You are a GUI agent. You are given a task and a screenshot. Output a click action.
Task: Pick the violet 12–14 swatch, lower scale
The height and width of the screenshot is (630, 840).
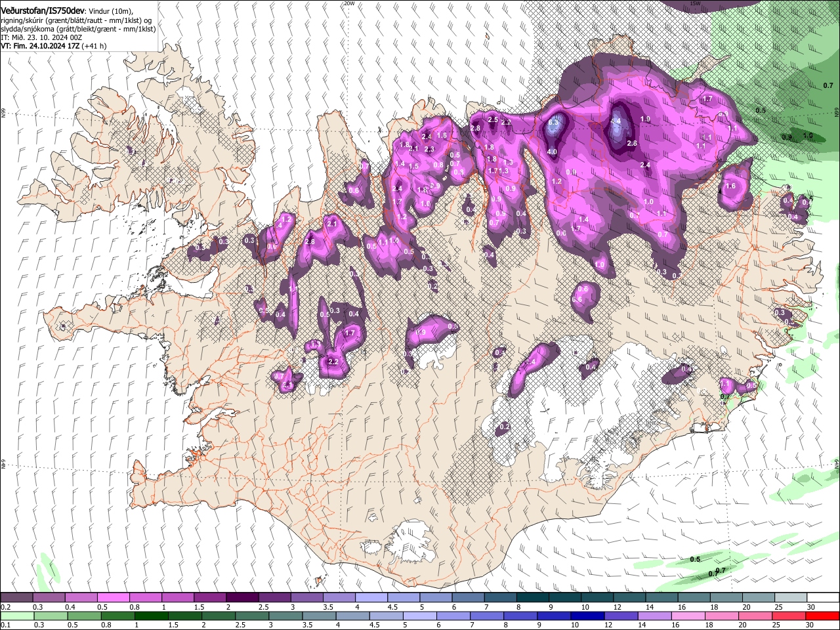pyautogui.click(x=620, y=616)
